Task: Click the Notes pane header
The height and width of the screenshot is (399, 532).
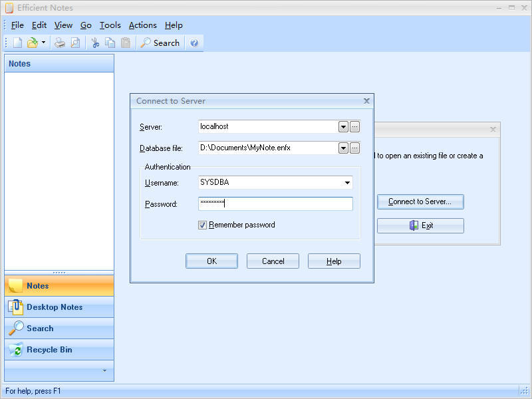Action: (x=59, y=63)
